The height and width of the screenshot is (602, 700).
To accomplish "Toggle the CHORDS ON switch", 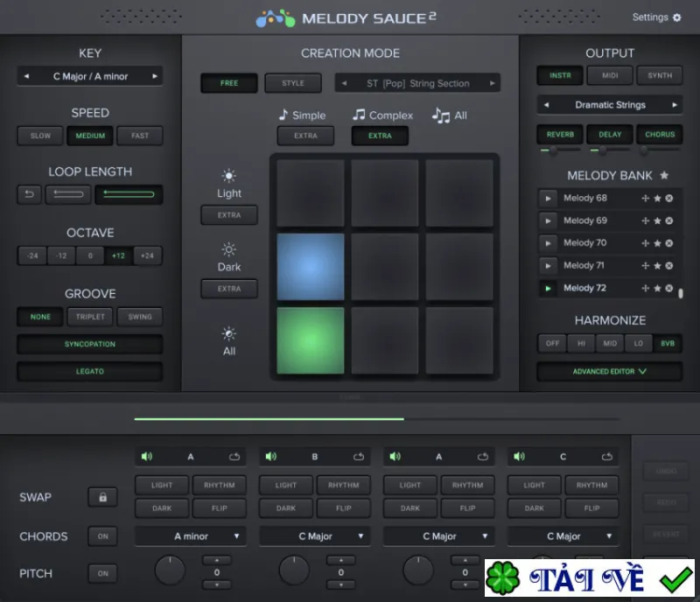I will coord(102,535).
